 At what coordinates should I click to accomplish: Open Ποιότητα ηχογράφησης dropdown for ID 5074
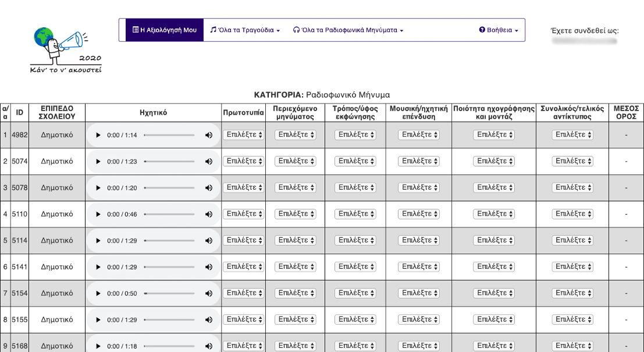(493, 161)
